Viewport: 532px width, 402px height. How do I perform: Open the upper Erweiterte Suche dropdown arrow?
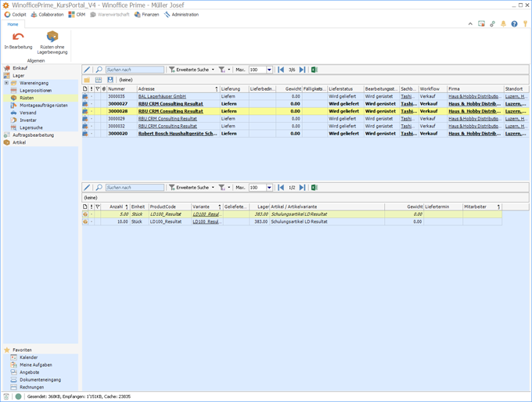[213, 70]
